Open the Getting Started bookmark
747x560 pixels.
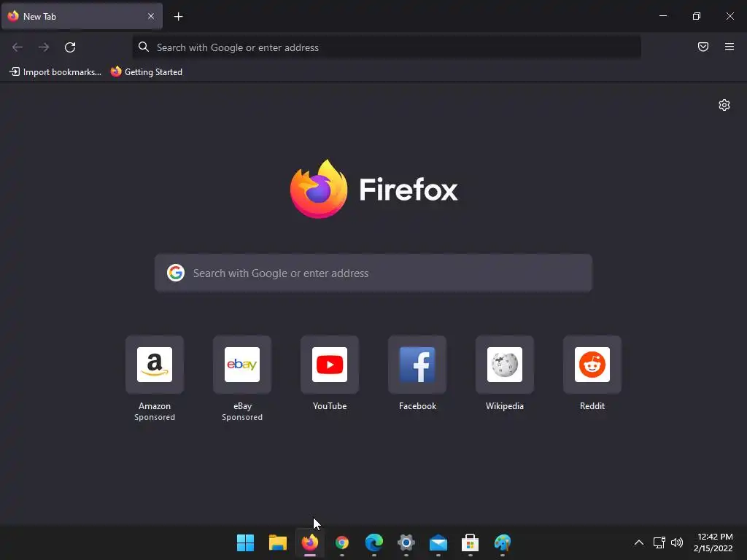click(x=146, y=72)
